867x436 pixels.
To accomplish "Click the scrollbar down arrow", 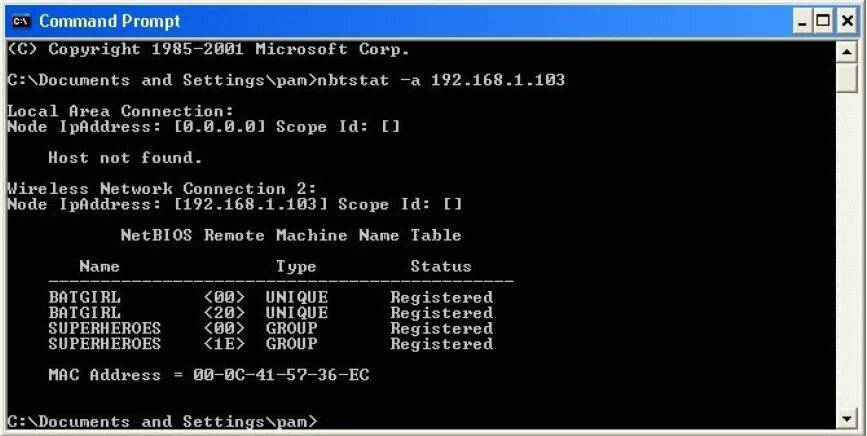I will [847, 417].
